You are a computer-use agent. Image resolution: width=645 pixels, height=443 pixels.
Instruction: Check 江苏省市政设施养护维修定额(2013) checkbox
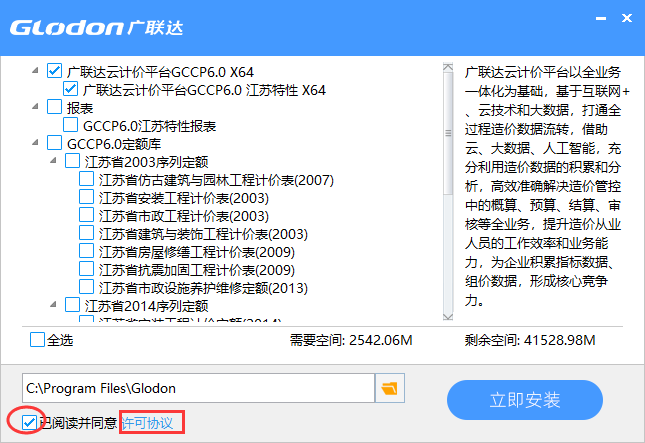[86, 287]
